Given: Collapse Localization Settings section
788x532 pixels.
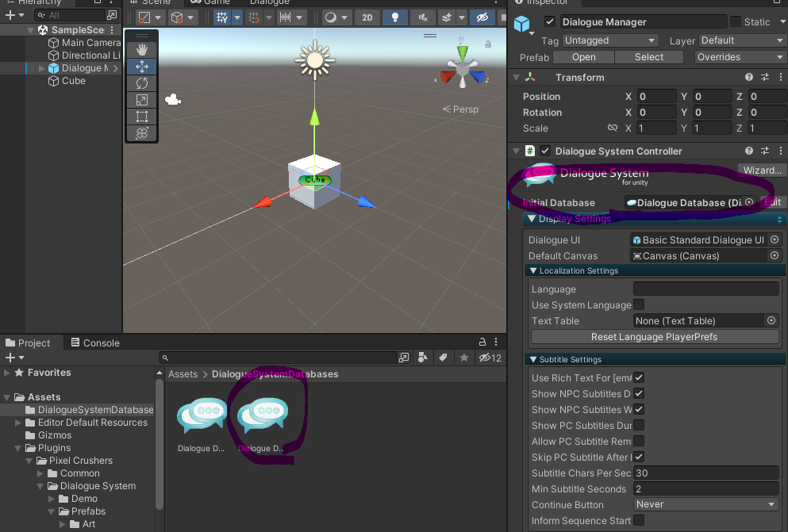Looking at the screenshot, I should [533, 270].
